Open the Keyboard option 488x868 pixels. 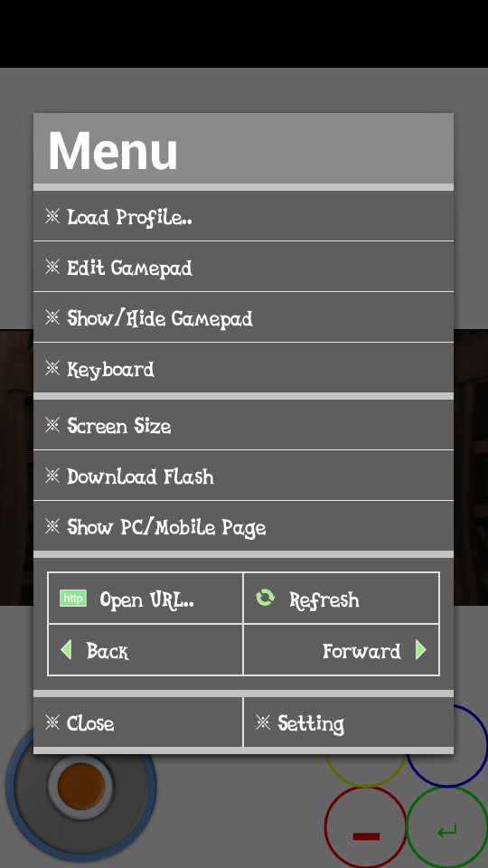243,368
